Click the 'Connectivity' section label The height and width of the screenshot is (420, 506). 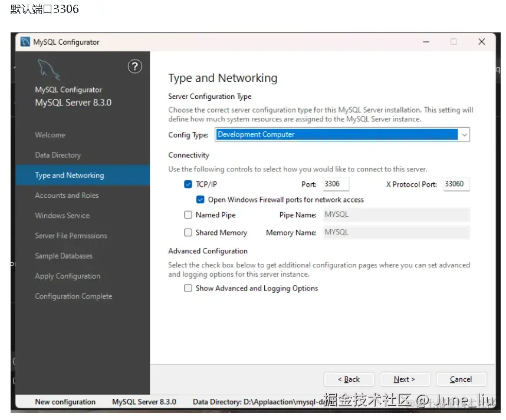(189, 156)
